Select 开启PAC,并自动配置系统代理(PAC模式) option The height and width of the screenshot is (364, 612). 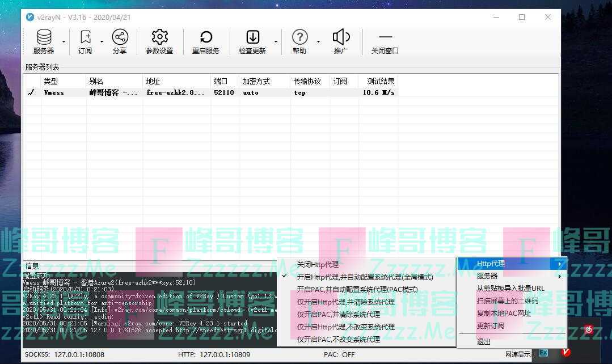pos(357,290)
